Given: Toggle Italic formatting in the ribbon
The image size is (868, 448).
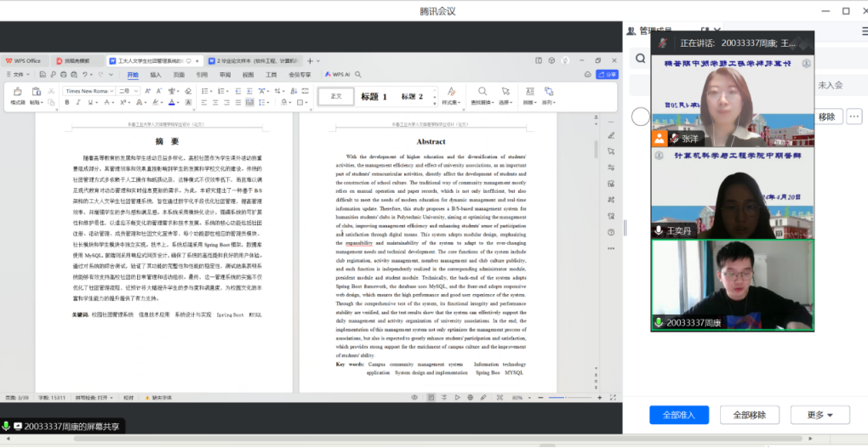Looking at the screenshot, I should point(77,102).
